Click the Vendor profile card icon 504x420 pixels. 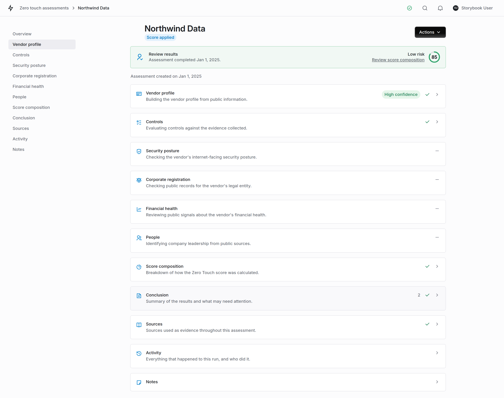(139, 94)
